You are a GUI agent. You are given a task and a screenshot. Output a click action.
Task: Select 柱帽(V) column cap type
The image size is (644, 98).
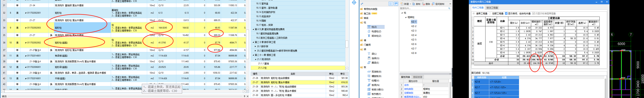pyautogui.click(x=373, y=81)
